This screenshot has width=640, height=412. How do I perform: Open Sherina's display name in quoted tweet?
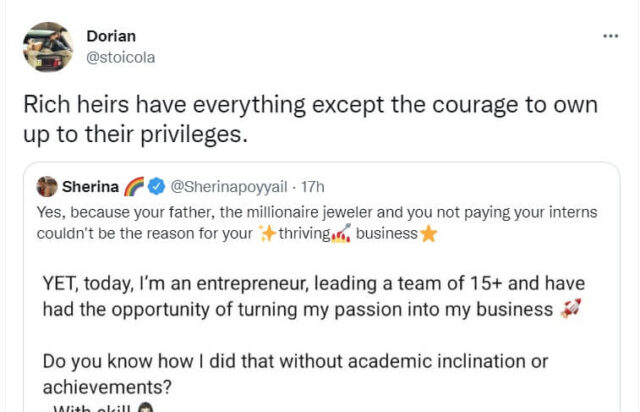pyautogui.click(x=90, y=186)
